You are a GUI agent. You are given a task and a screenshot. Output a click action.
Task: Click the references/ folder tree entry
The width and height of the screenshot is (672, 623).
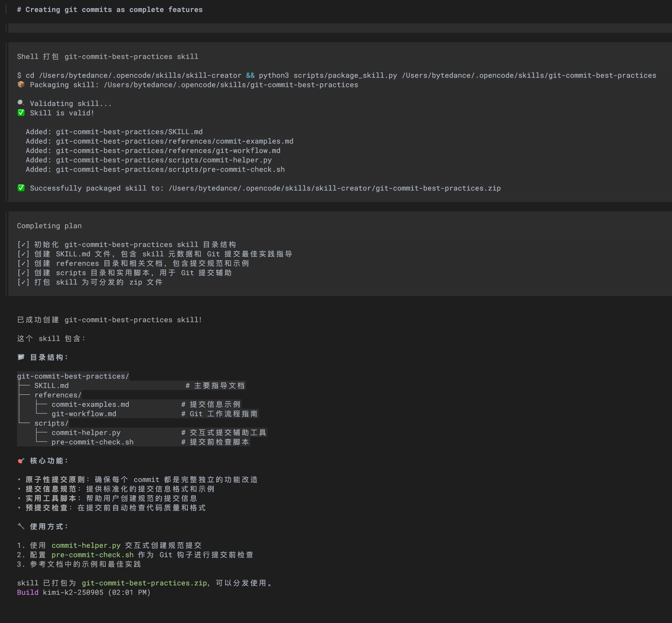(x=58, y=395)
